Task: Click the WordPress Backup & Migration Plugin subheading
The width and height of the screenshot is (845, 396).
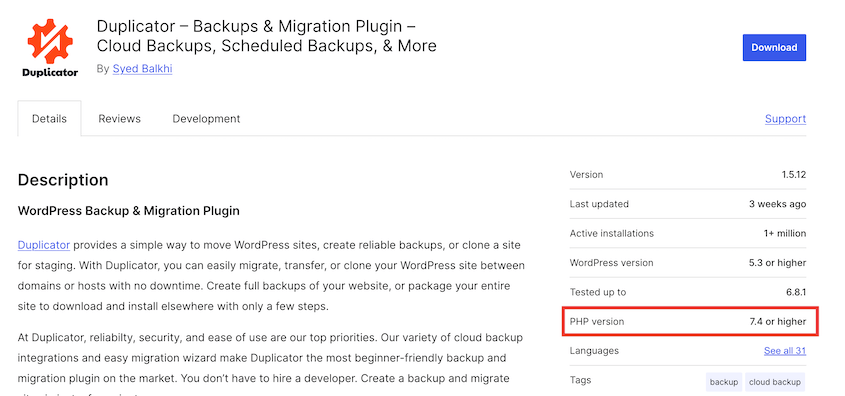Action: click(x=129, y=211)
